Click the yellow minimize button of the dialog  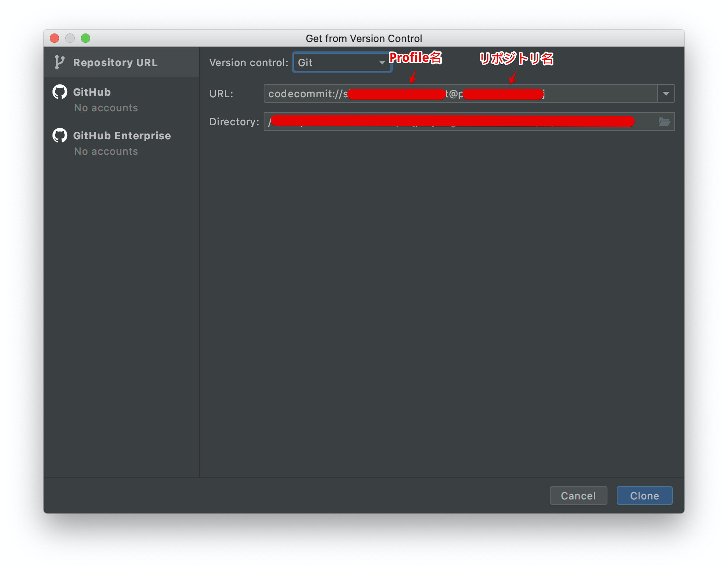tap(70, 38)
